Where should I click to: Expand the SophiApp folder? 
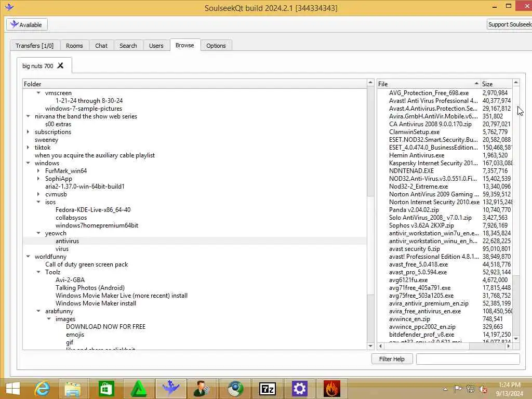38,179
